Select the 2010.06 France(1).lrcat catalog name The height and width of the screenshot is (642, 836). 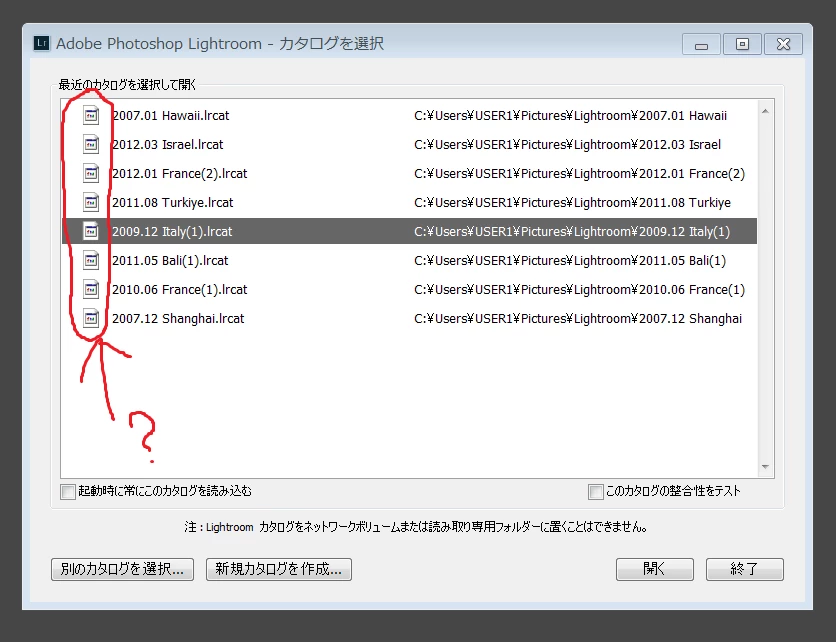coord(180,290)
